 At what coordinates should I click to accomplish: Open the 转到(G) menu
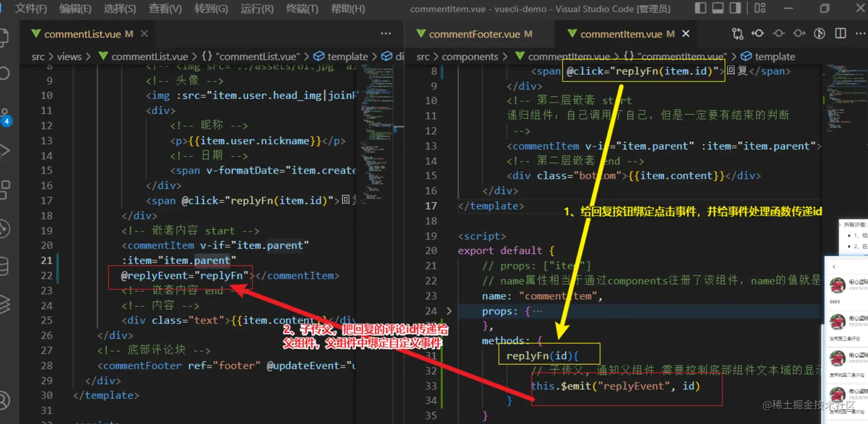211,9
